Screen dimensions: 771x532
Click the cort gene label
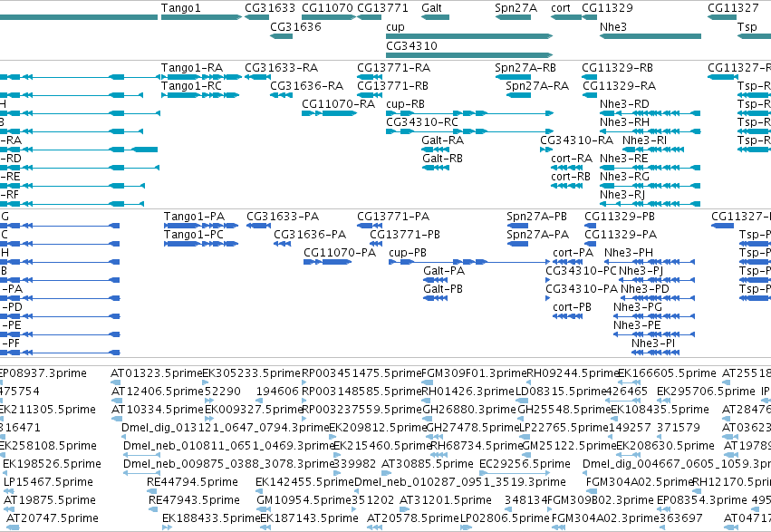(x=561, y=8)
